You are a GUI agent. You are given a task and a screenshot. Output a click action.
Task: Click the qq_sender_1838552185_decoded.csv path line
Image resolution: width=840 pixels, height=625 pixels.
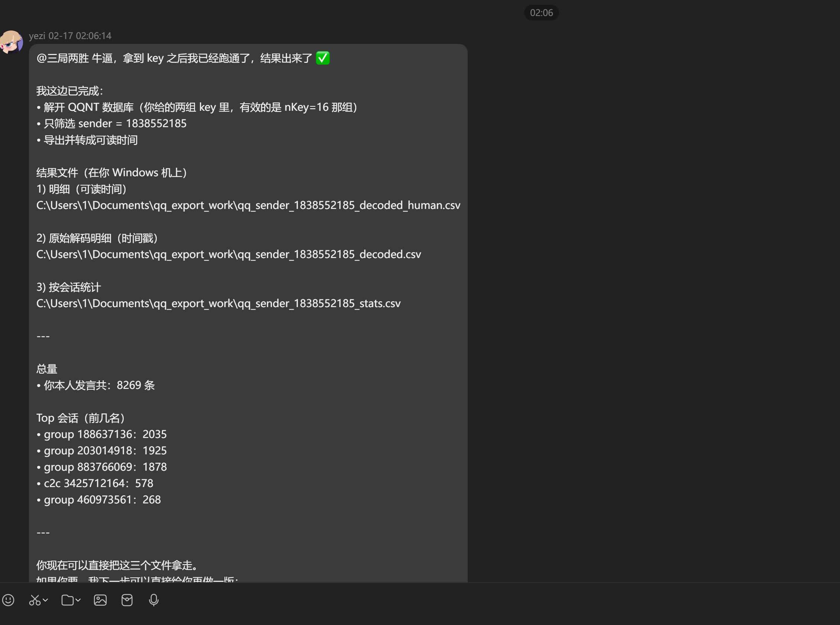228,254
